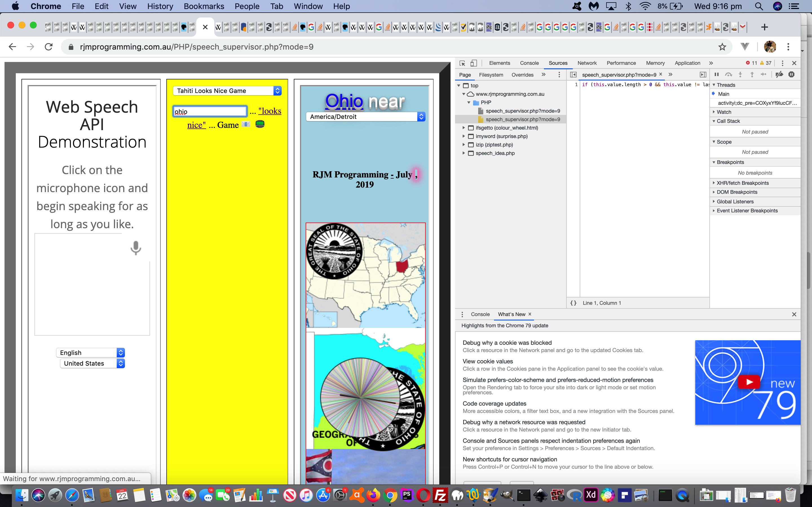Viewport: 812px width, 507px height.
Task: Open the Bookmarks menu
Action: pos(204,6)
